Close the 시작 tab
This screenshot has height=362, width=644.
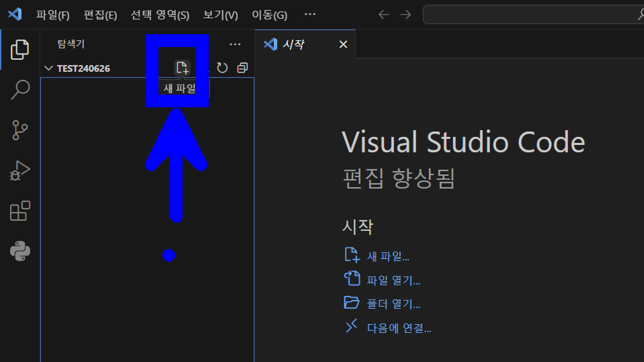343,44
